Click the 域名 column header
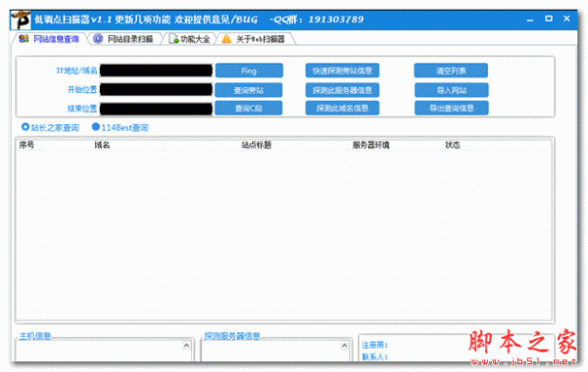This screenshot has width=588, height=372. pos(102,145)
